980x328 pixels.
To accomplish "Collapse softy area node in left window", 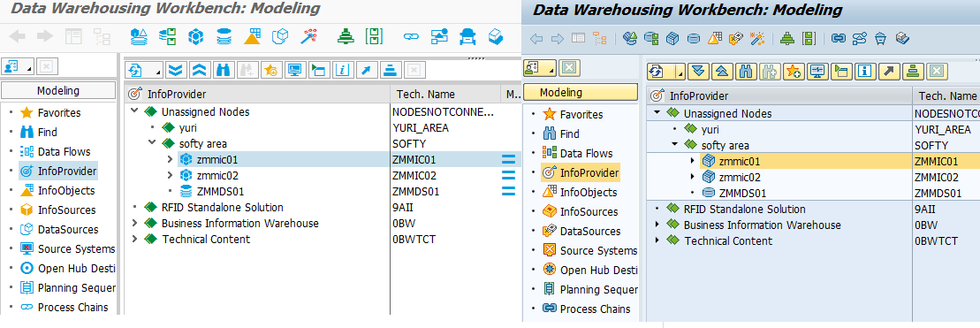I will [x=152, y=143].
